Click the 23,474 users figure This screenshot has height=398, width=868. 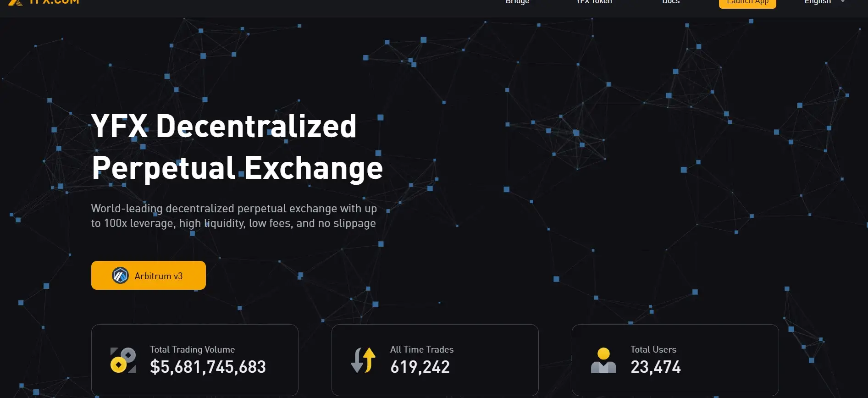(x=656, y=367)
